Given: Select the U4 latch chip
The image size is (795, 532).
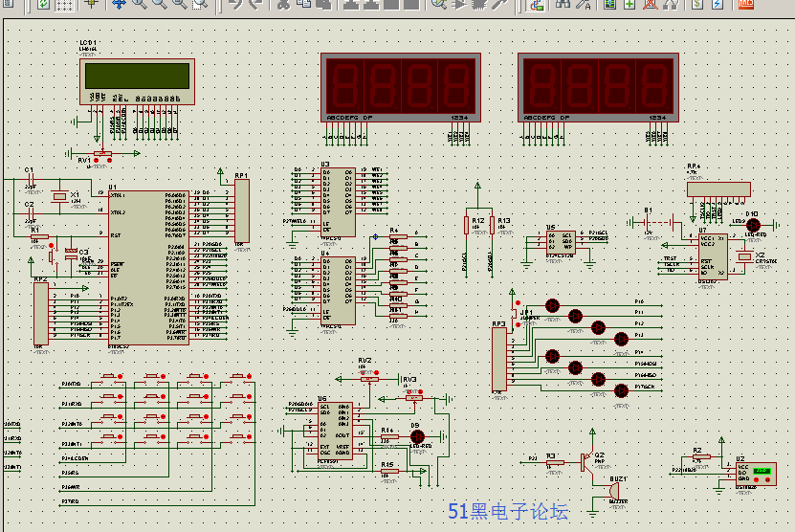Looking at the screenshot, I should pyautogui.click(x=338, y=291).
